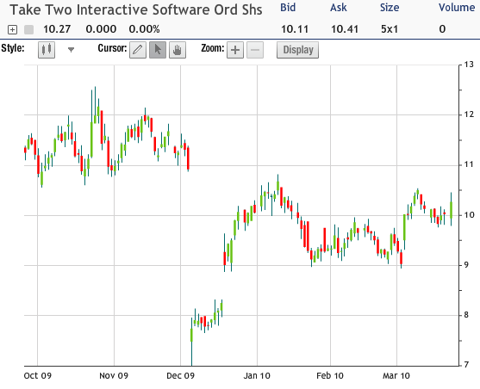Image resolution: width=480 pixels, height=389 pixels.
Task: Click the change value 0.000
Action: coord(101,29)
